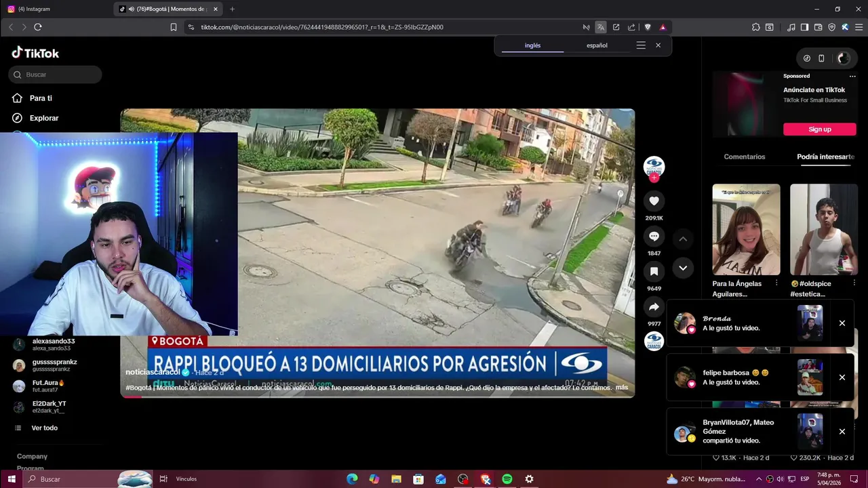Click the TikTok URL address field
The width and height of the screenshot is (868, 488).
380,27
